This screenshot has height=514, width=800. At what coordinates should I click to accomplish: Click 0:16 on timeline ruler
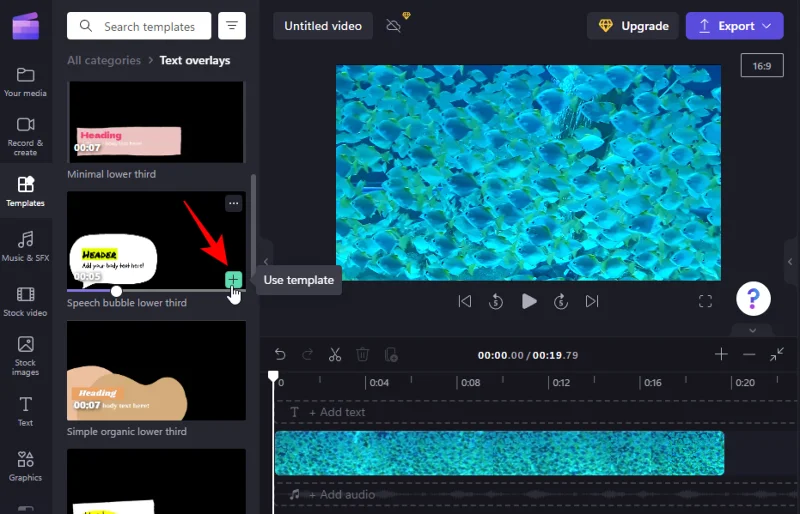click(653, 382)
